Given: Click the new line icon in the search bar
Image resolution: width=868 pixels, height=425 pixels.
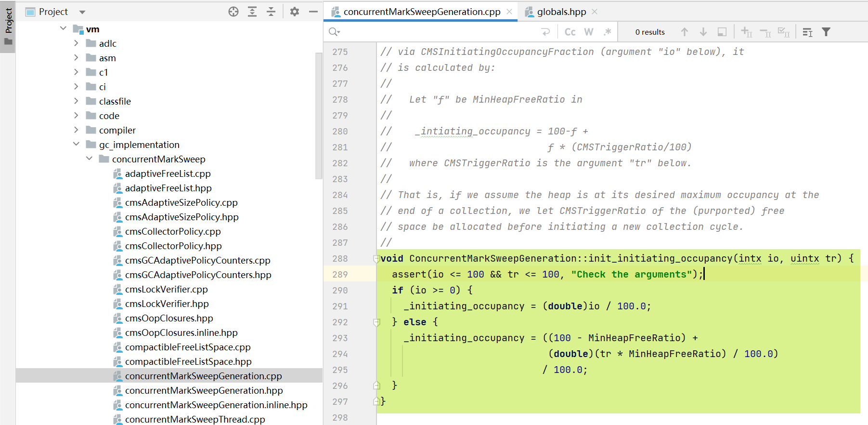Looking at the screenshot, I should pos(545,32).
